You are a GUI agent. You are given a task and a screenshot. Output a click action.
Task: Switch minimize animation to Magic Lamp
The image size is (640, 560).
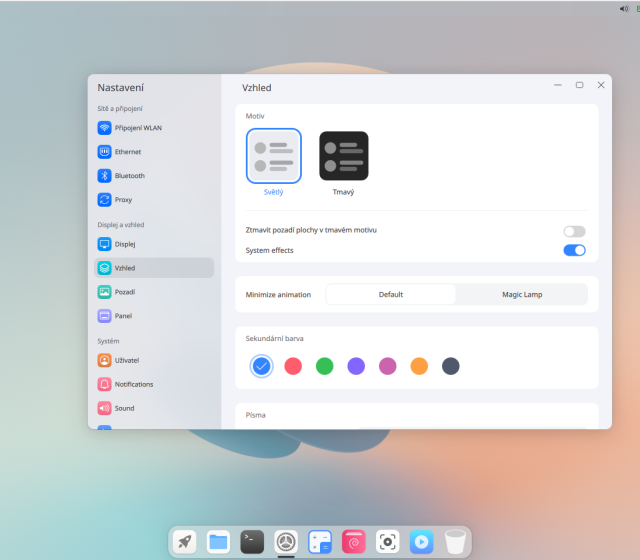point(521,295)
